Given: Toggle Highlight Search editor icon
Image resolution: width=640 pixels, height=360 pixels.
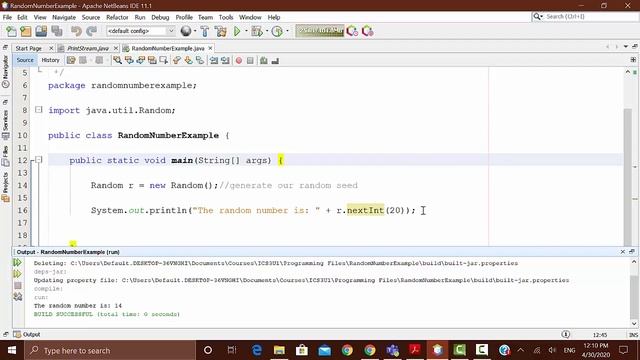Looking at the screenshot, I should tap(152, 60).
